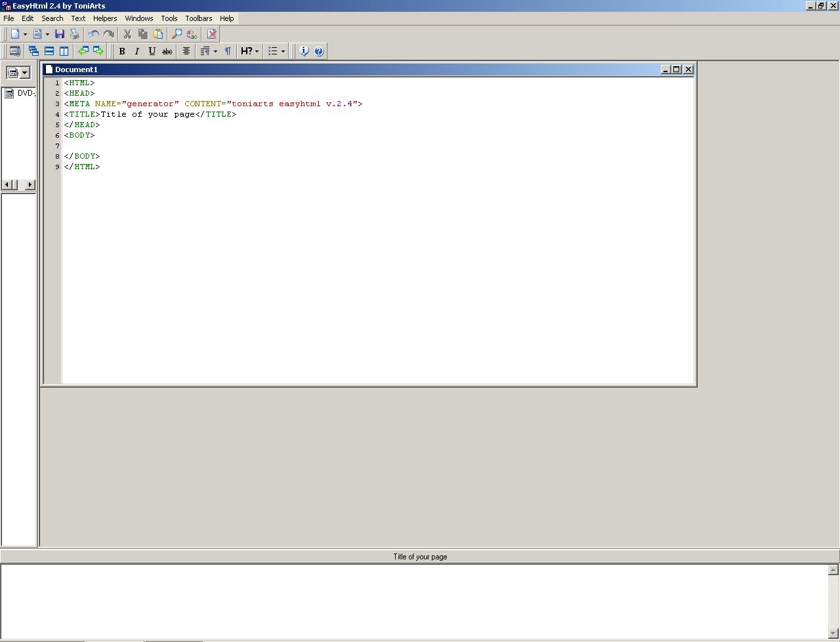Toggle bold formatting B button
This screenshot has width=840, height=642.
tap(122, 51)
